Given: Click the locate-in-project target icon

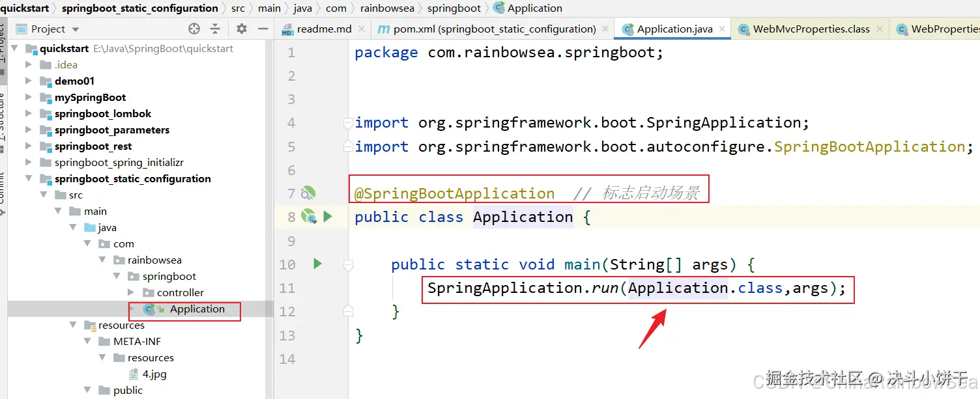Looking at the screenshot, I should coord(194,29).
